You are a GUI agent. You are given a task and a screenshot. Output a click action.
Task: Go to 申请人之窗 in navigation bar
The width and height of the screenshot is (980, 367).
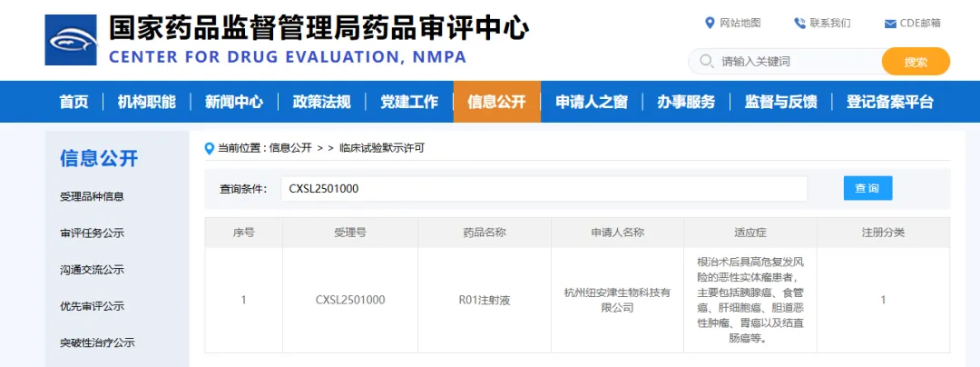pos(592,102)
